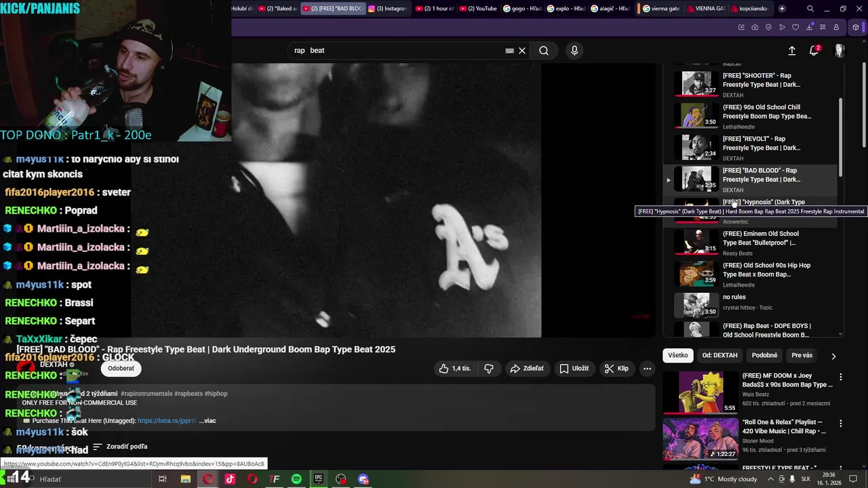This screenshot has height=488, width=868.
Task: Play no rules by crystal hitboy
Action: 749,306
